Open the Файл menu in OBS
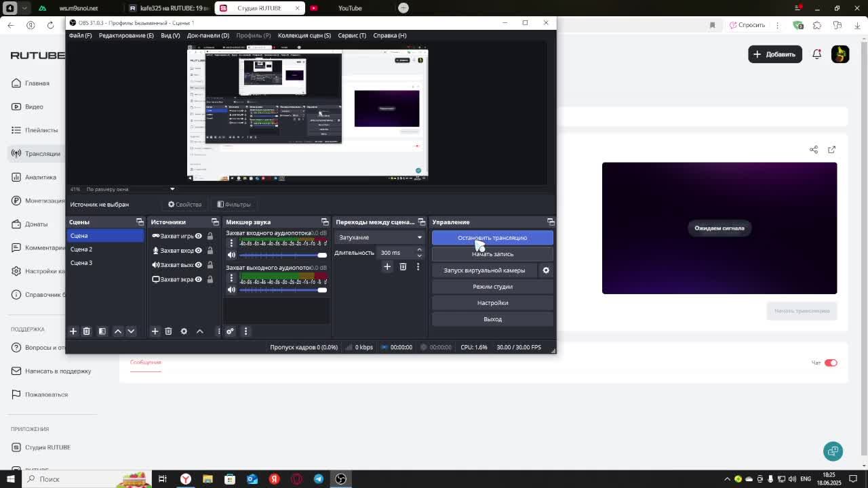This screenshot has height=488, width=868. point(80,35)
